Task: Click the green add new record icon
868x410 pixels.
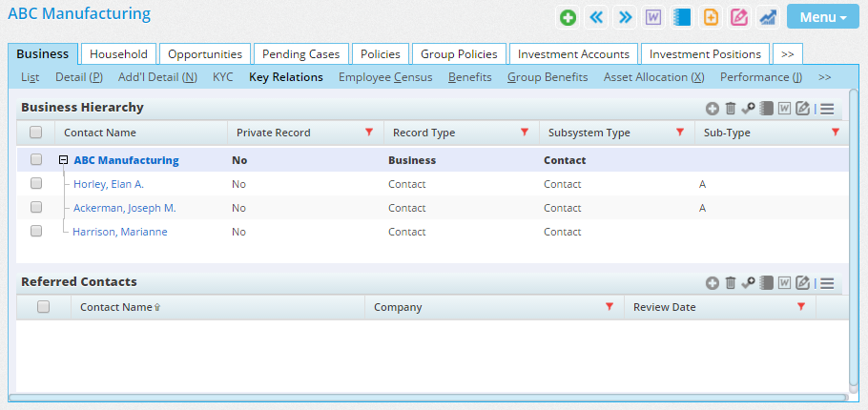Action: [x=568, y=17]
